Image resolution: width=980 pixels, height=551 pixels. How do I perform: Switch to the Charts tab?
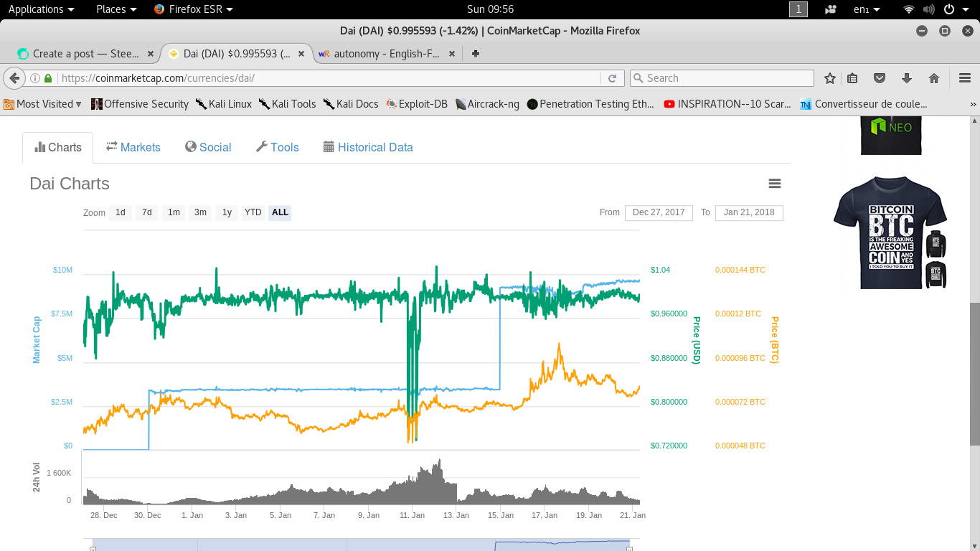(58, 147)
